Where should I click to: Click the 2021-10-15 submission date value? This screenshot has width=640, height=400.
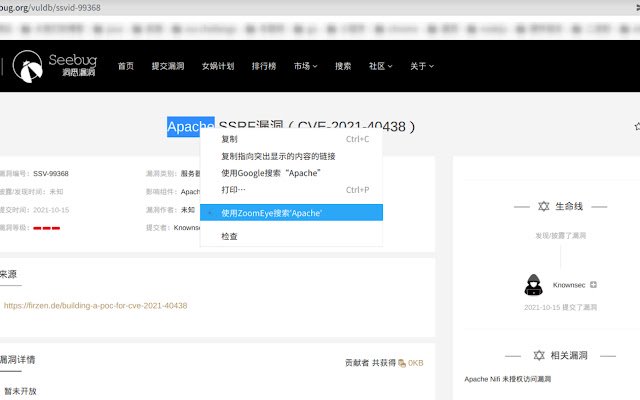pos(51,210)
